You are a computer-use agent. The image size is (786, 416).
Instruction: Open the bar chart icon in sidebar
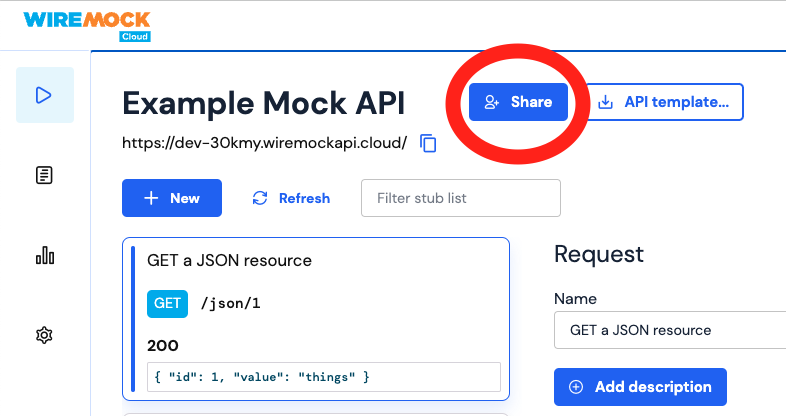click(45, 255)
